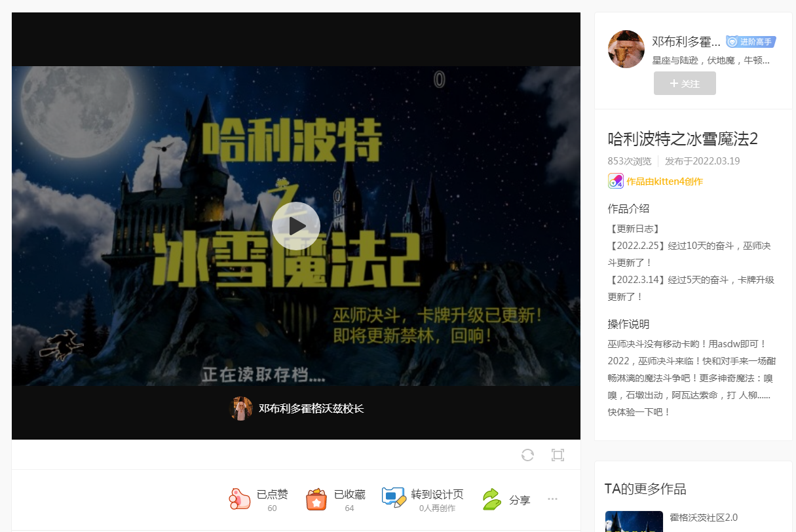Open the 作品由kitten4创作 link

[x=664, y=181]
